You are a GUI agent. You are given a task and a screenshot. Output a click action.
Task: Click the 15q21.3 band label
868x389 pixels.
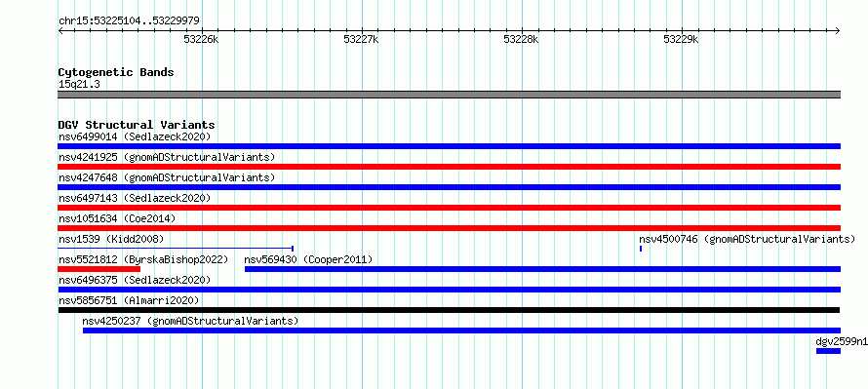click(79, 84)
